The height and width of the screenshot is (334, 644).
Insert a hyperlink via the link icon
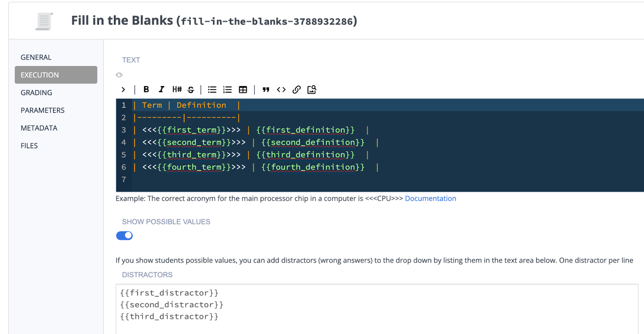(297, 89)
